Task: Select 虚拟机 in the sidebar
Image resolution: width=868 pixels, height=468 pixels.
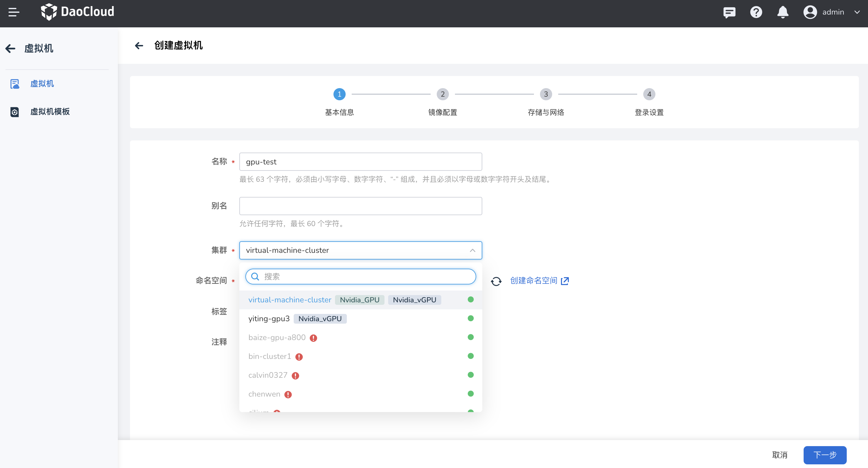Action: pyautogui.click(x=42, y=84)
